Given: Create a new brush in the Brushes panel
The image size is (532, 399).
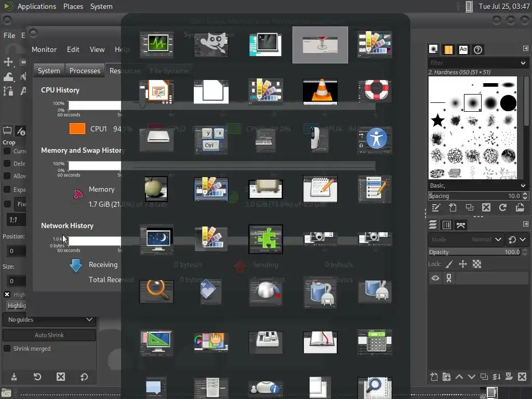Looking at the screenshot, I should coord(453,207).
